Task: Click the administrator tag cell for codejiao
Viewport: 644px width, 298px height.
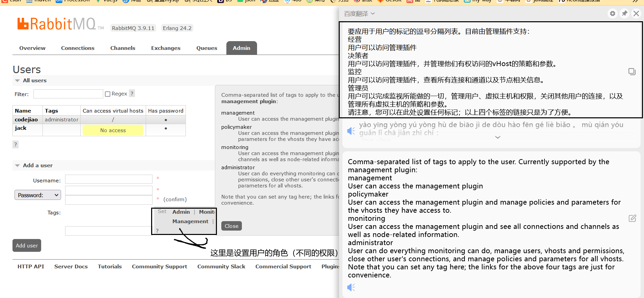Action: [61, 120]
